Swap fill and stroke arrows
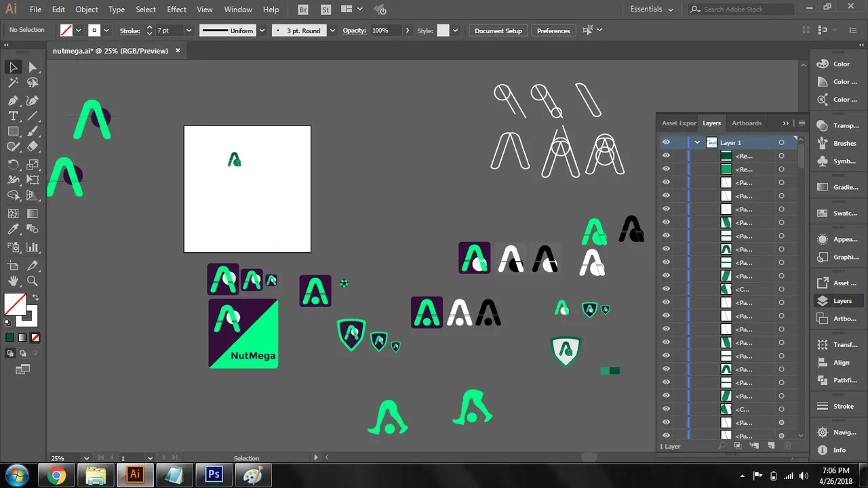This screenshot has height=488, width=868. click(x=35, y=298)
